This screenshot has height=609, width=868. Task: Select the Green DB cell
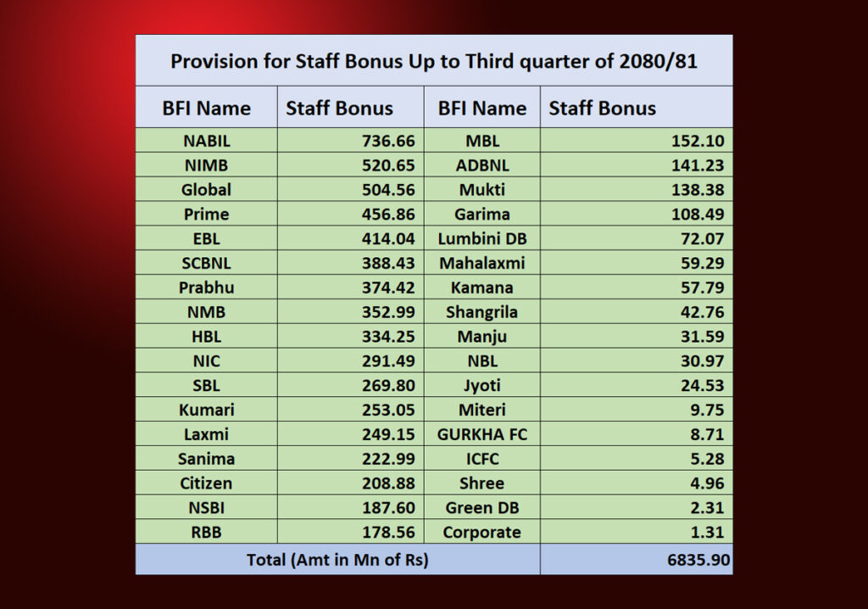[x=481, y=508]
